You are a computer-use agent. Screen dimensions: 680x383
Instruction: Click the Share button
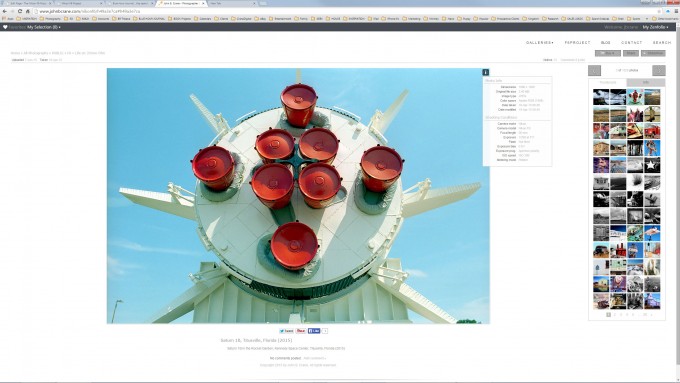tap(631, 53)
